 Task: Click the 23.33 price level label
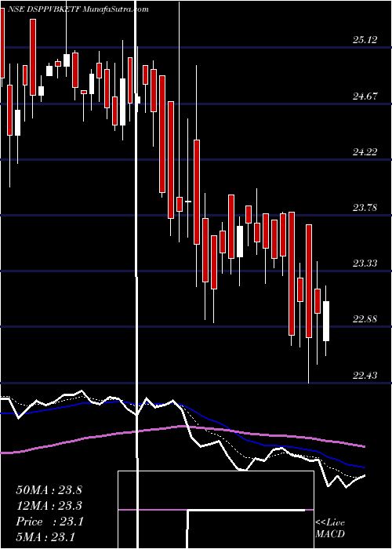click(x=365, y=264)
